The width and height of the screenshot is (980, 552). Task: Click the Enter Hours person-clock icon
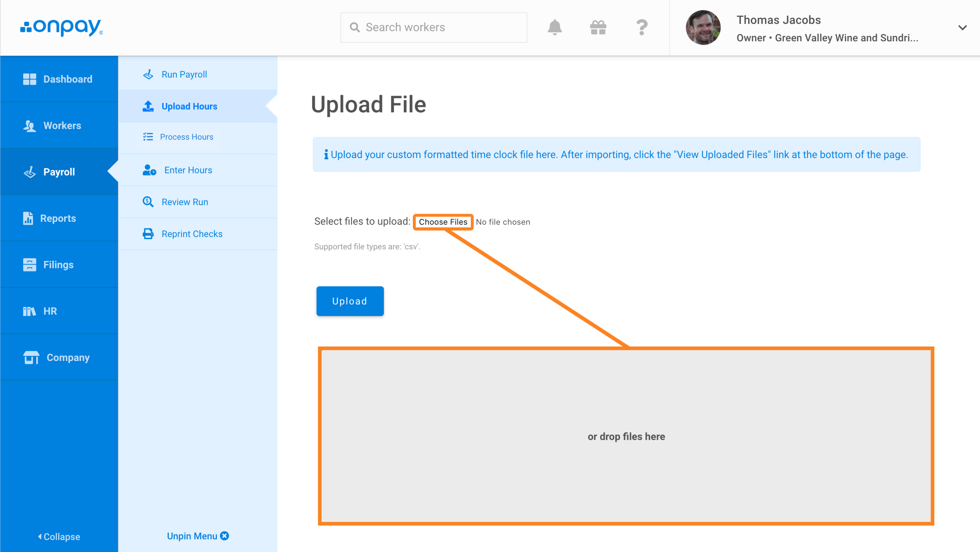(x=149, y=170)
